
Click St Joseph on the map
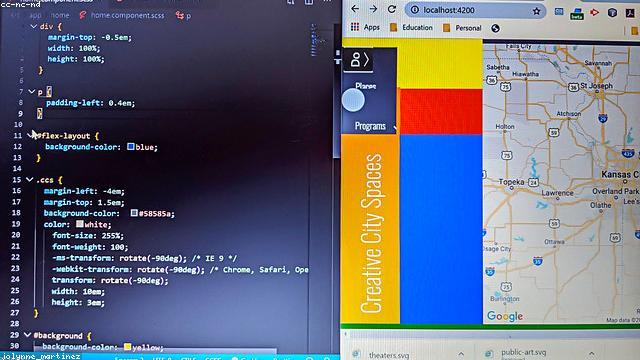click(597, 86)
